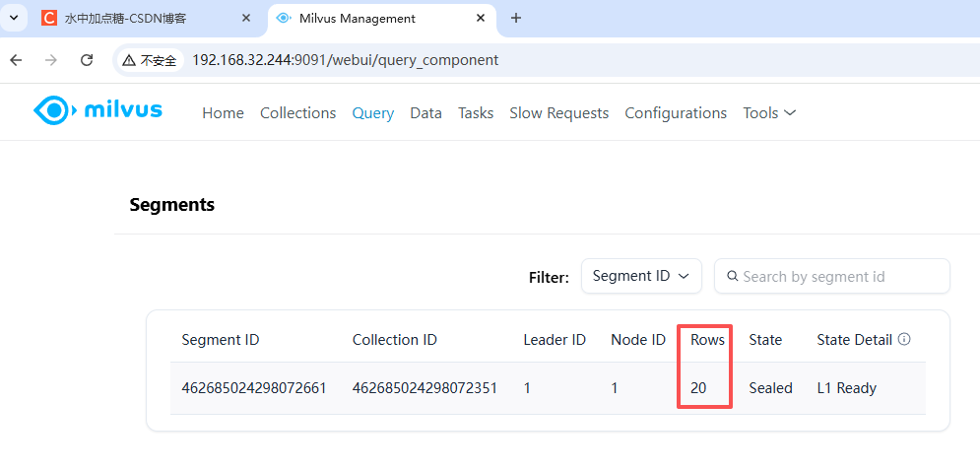Click the Milvus logo
The width and height of the screenshot is (980, 470).
[98, 110]
